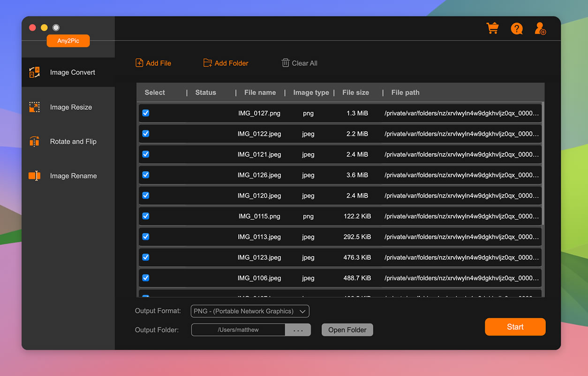Click the account sign-in icon
This screenshot has height=376, width=588.
point(540,28)
